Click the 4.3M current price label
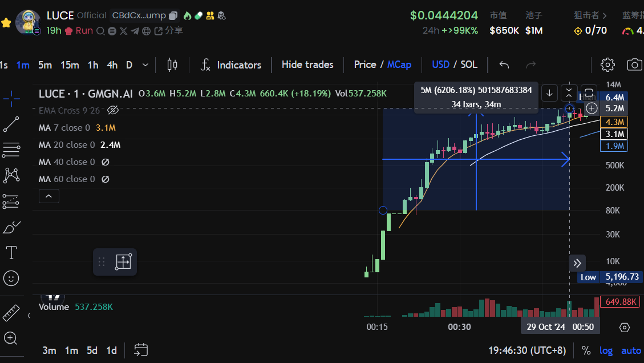 tap(615, 122)
